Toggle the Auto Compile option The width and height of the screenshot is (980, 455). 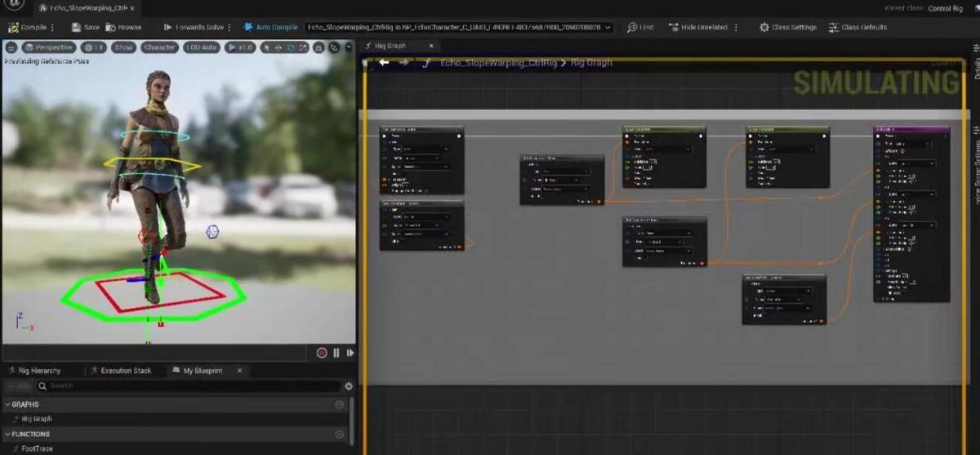click(270, 27)
